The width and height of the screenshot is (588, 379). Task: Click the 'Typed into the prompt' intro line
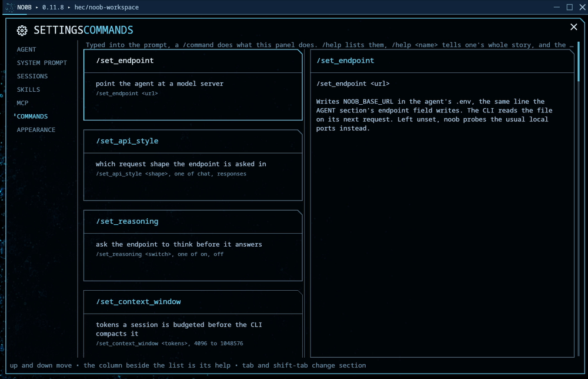pyautogui.click(x=330, y=45)
